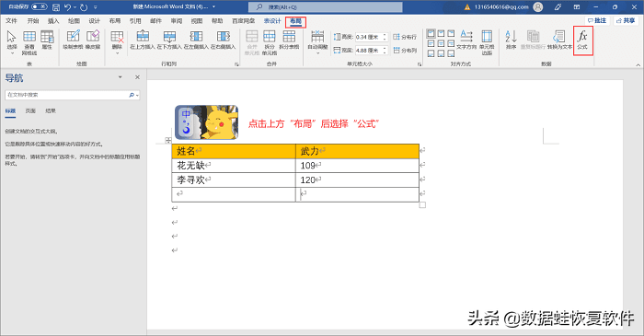Image resolution: width=644 pixels, height=336 pixels.
Task: Set align top-center cell alignment
Action: tap(441, 33)
